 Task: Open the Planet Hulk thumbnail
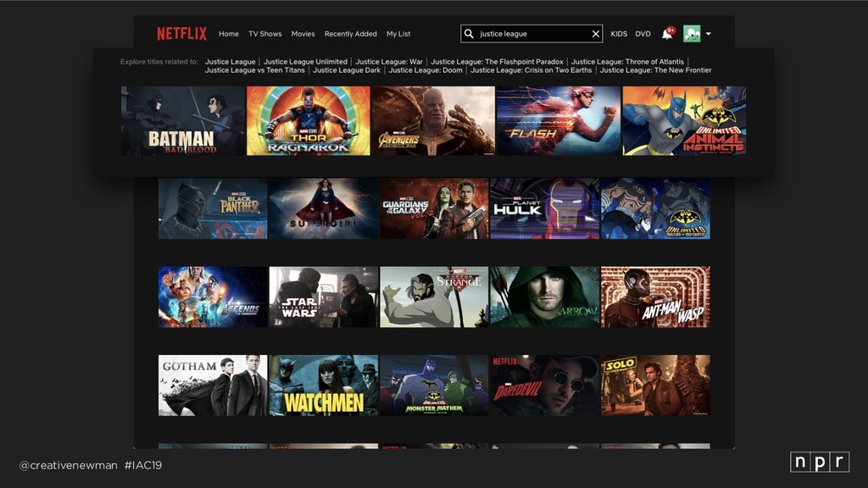point(545,208)
